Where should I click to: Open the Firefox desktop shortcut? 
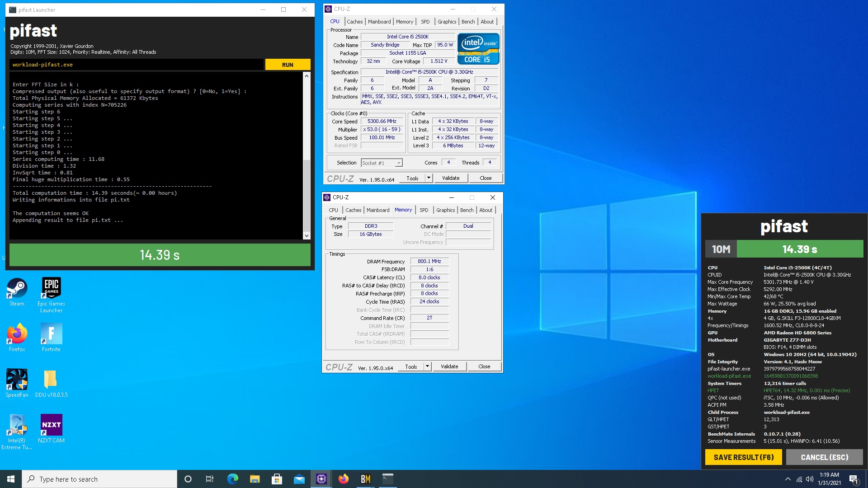[x=17, y=338]
